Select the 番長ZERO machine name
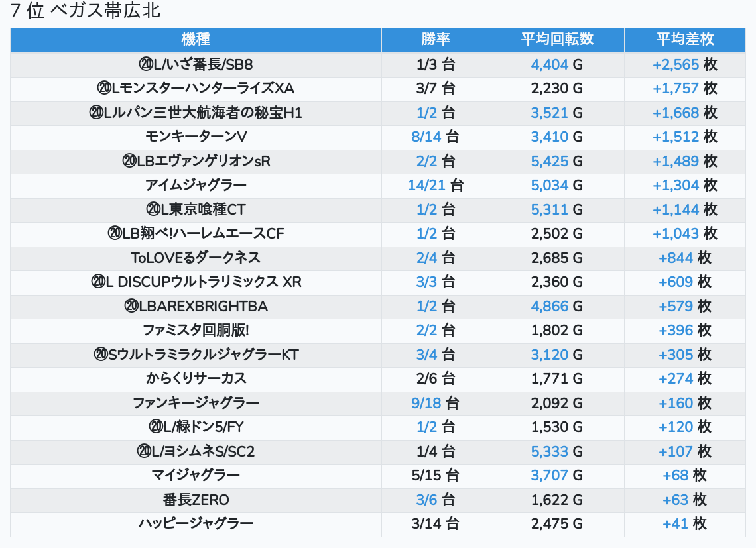 coord(196,500)
